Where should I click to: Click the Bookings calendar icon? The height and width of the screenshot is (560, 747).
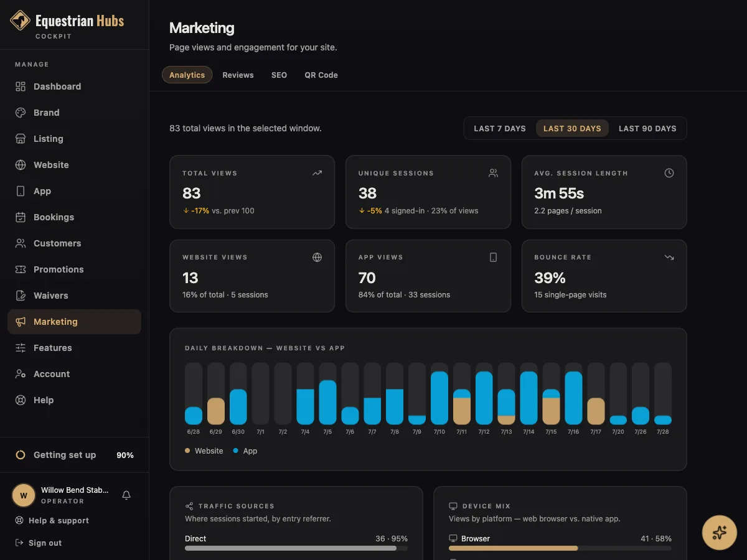pyautogui.click(x=21, y=217)
